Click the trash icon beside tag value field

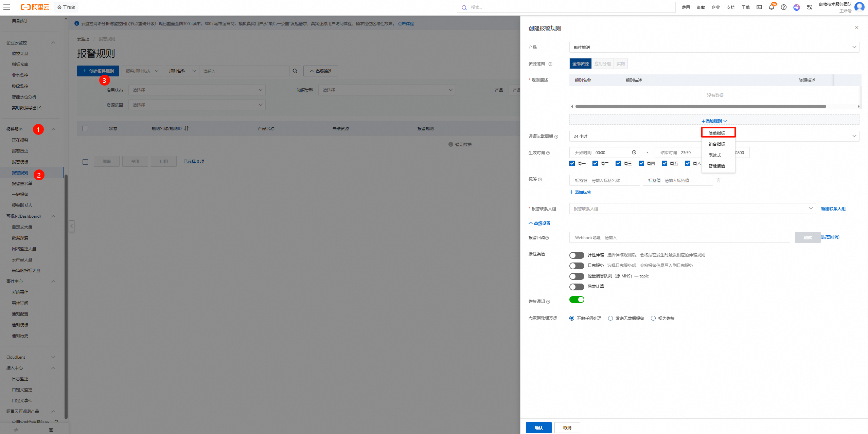coord(719,180)
